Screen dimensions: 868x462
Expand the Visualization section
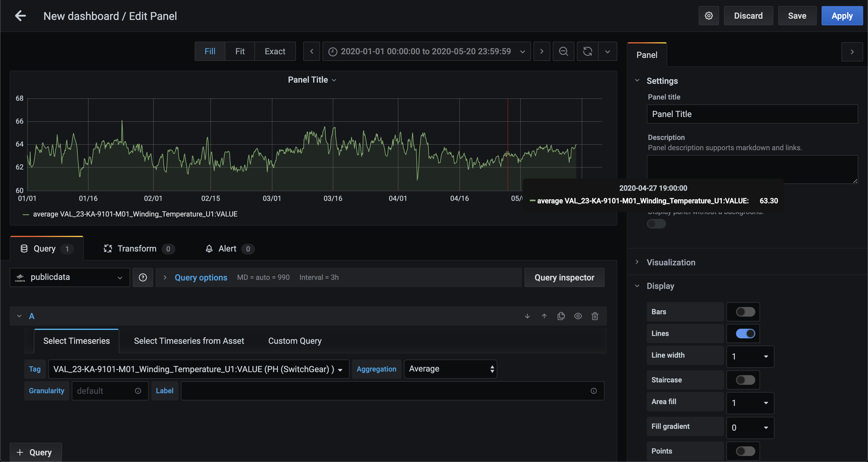pos(671,262)
